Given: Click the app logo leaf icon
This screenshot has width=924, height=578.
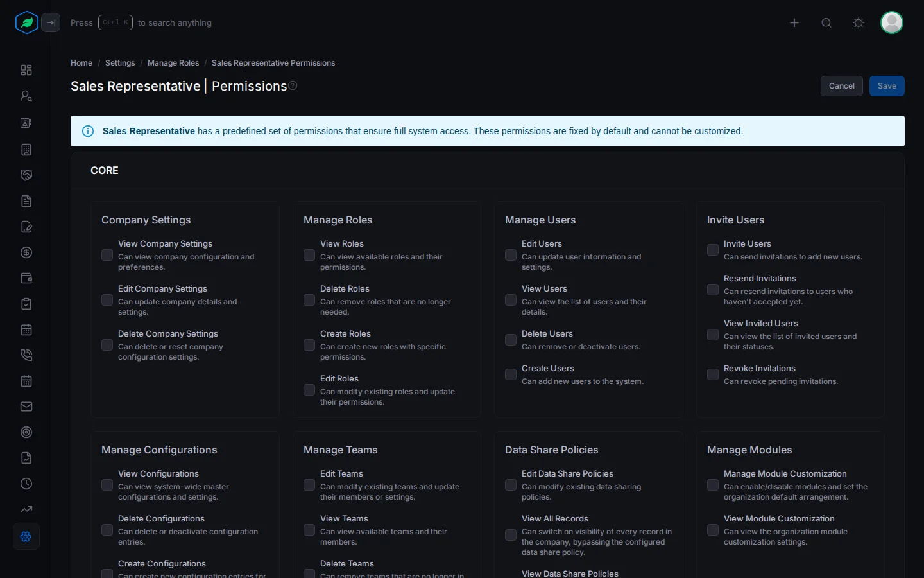Looking at the screenshot, I should [27, 22].
